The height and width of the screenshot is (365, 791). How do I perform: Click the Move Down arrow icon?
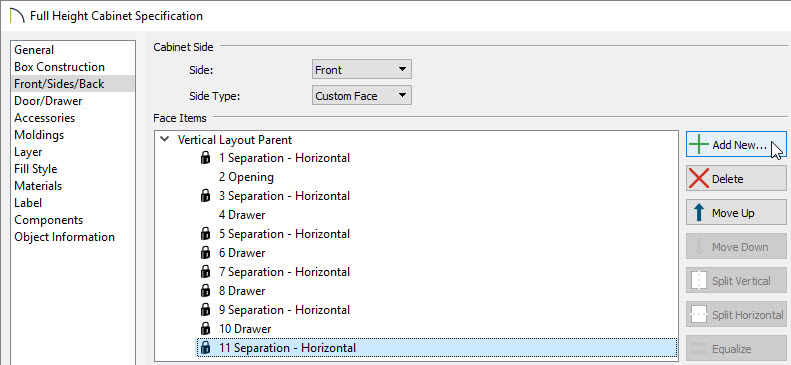coord(699,247)
